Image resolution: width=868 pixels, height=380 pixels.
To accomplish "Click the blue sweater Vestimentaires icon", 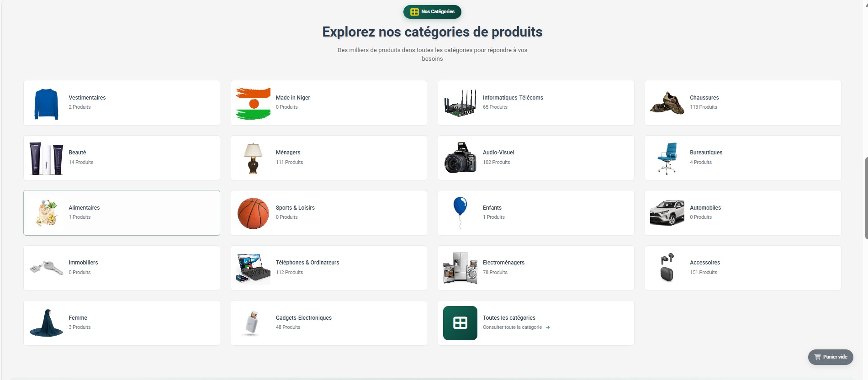I will point(46,104).
